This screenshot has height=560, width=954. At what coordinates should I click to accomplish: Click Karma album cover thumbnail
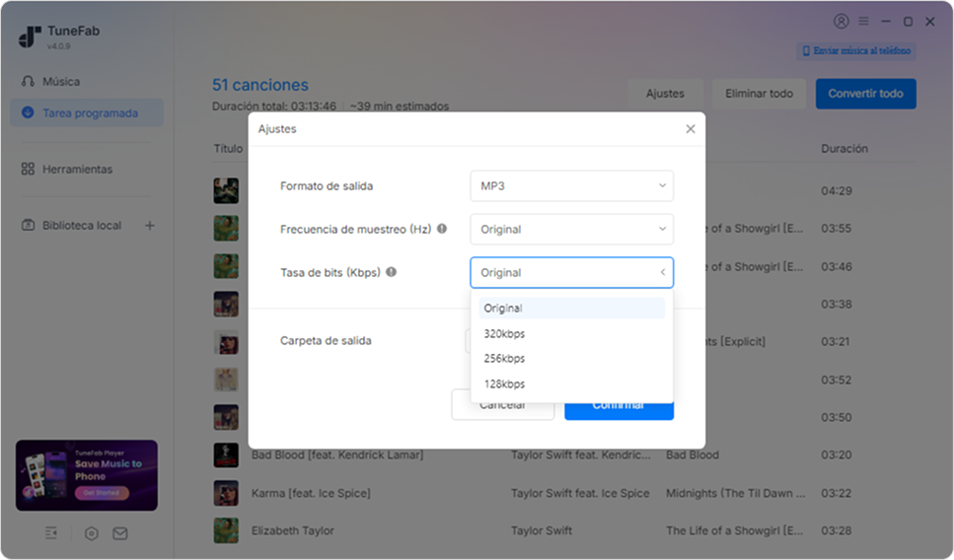click(x=226, y=493)
